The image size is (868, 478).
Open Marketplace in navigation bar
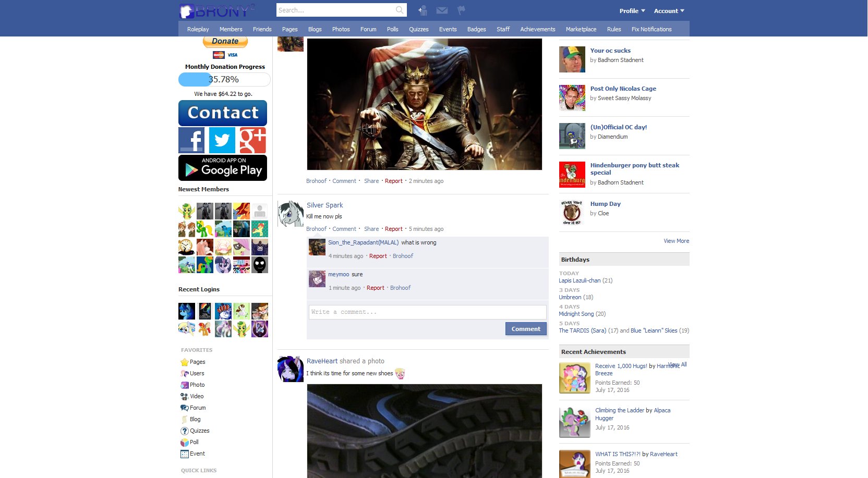tap(581, 29)
